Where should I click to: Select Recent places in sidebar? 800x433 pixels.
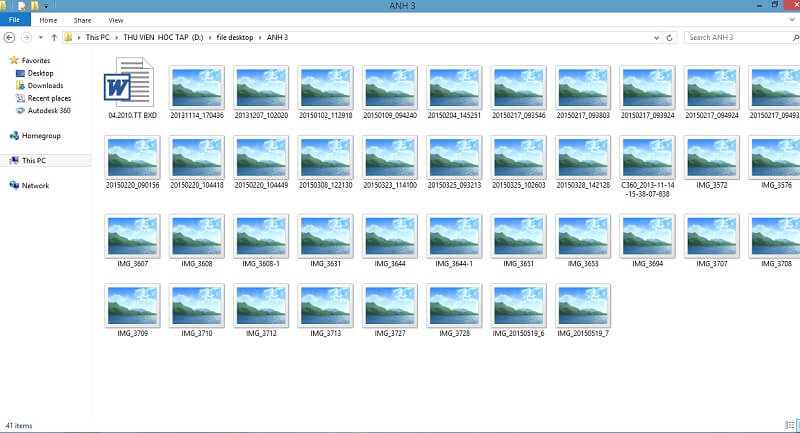tap(49, 98)
